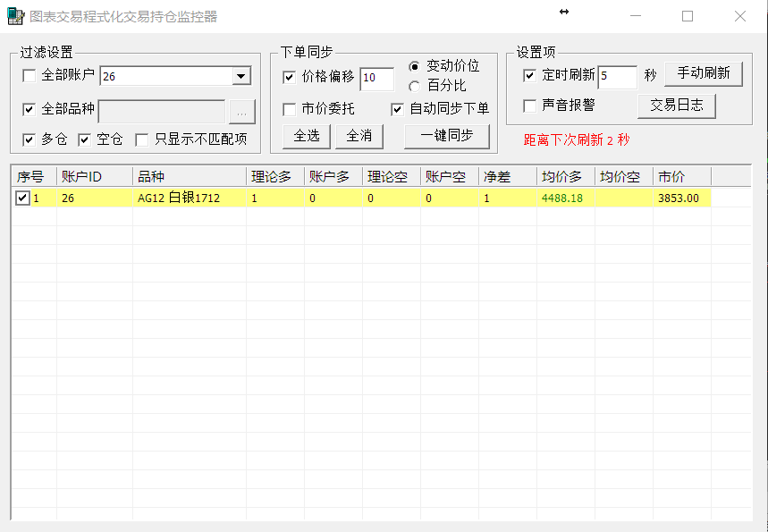Click the 均价多 column header
768x532 pixels.
click(x=566, y=176)
